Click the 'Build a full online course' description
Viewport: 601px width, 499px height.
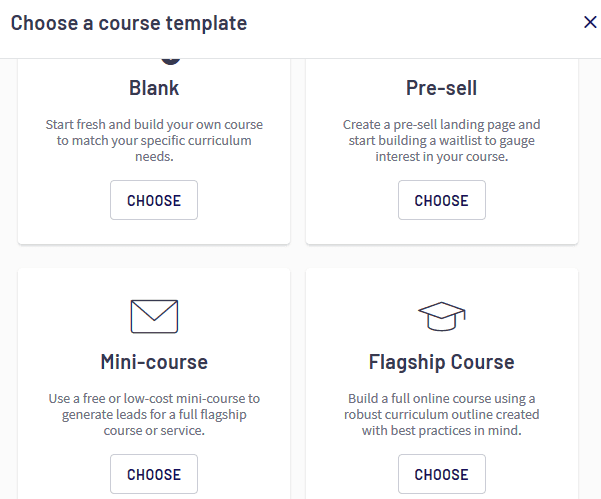pyautogui.click(x=442, y=414)
